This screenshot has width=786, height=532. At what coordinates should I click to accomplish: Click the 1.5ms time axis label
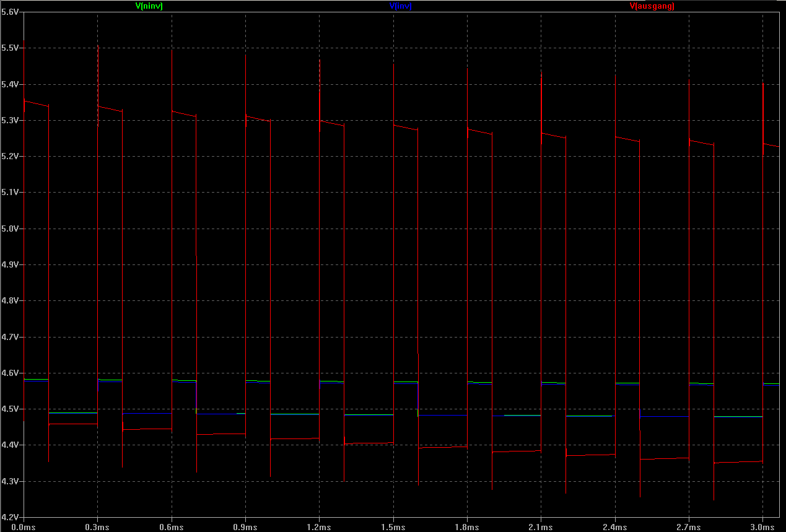coord(393,527)
